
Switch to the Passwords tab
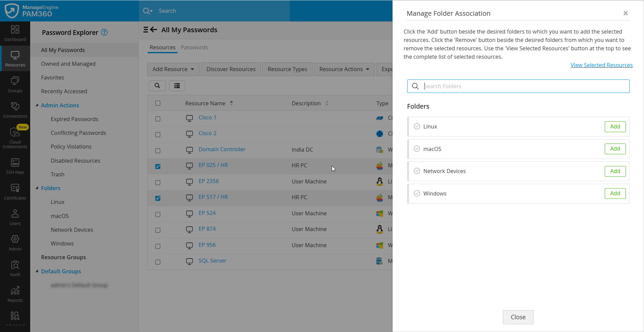point(194,47)
